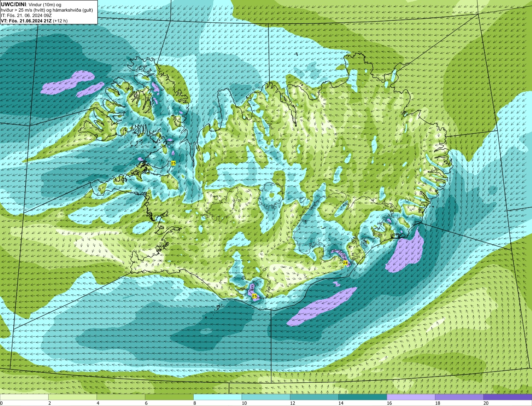Click the yellow 28 peak gust marker
Image resolution: width=532 pixels, height=406 pixels.
pyautogui.click(x=345, y=263)
